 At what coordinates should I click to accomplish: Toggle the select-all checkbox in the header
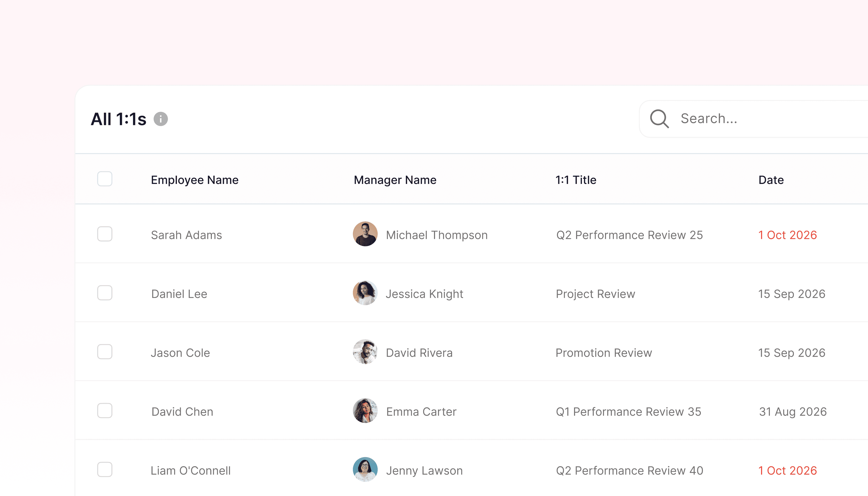coord(105,179)
